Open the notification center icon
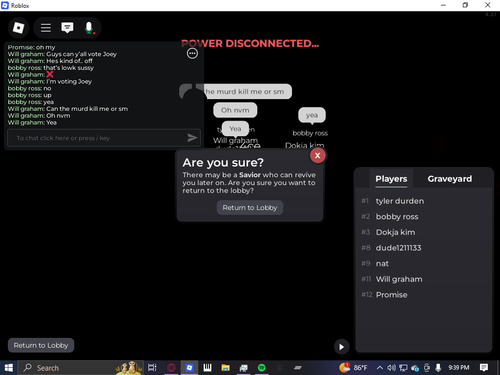 click(x=484, y=368)
